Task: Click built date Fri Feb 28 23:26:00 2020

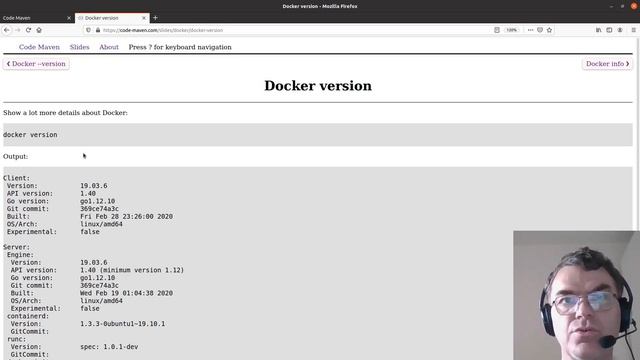Action: (127, 216)
